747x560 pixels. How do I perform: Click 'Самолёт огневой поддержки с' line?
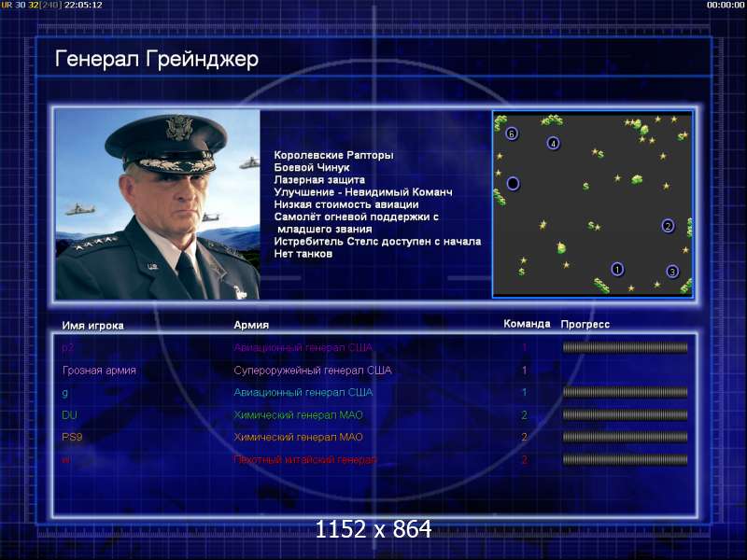pos(357,217)
